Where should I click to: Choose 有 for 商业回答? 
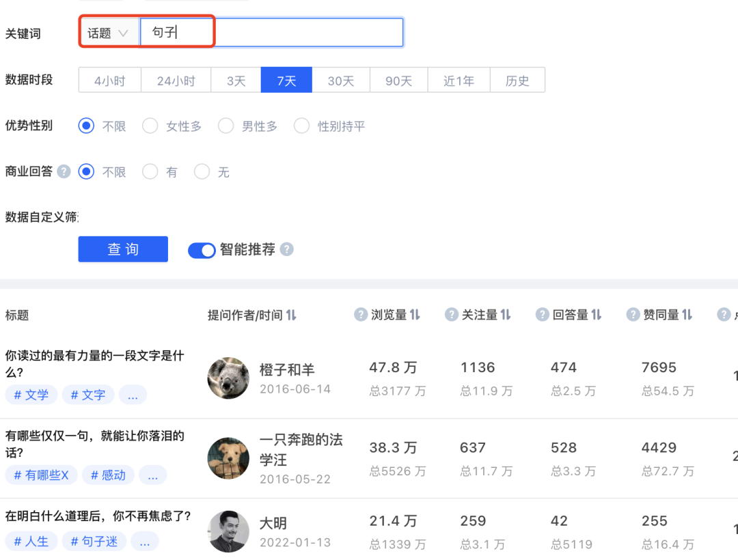[150, 171]
